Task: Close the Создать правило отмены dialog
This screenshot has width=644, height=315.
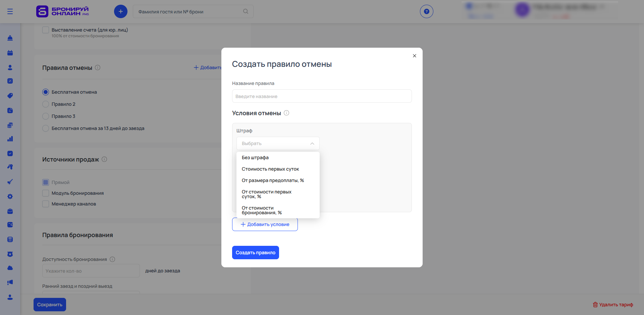Action: click(x=415, y=56)
